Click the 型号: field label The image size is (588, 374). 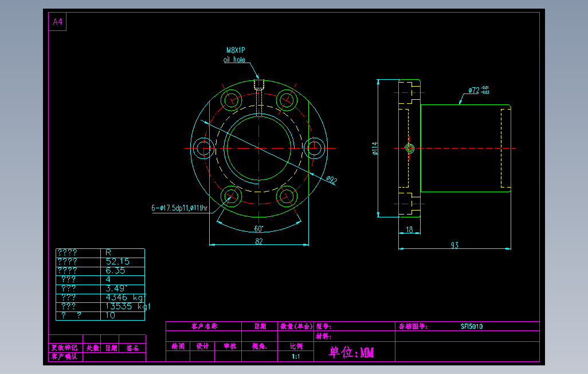[x=324, y=326]
